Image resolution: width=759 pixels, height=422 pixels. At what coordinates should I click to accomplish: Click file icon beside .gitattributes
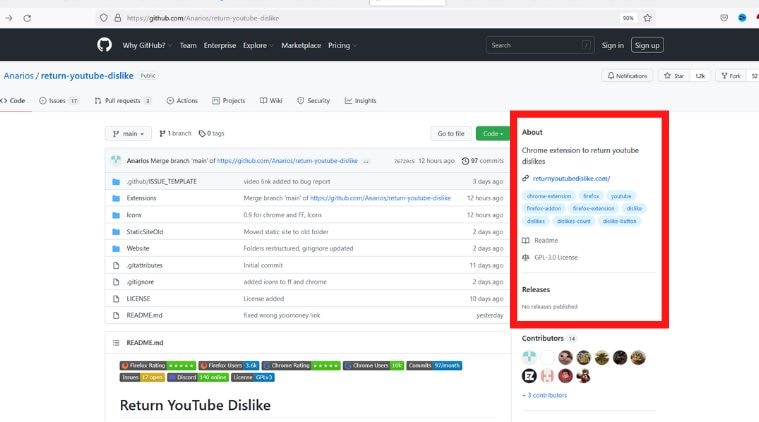point(116,265)
